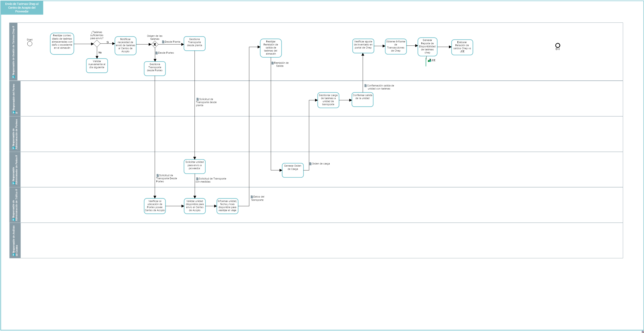This screenshot has height=333, width=644.
Task: Select 'Validar nuevamente al día siguiente' task
Action: 97,66
